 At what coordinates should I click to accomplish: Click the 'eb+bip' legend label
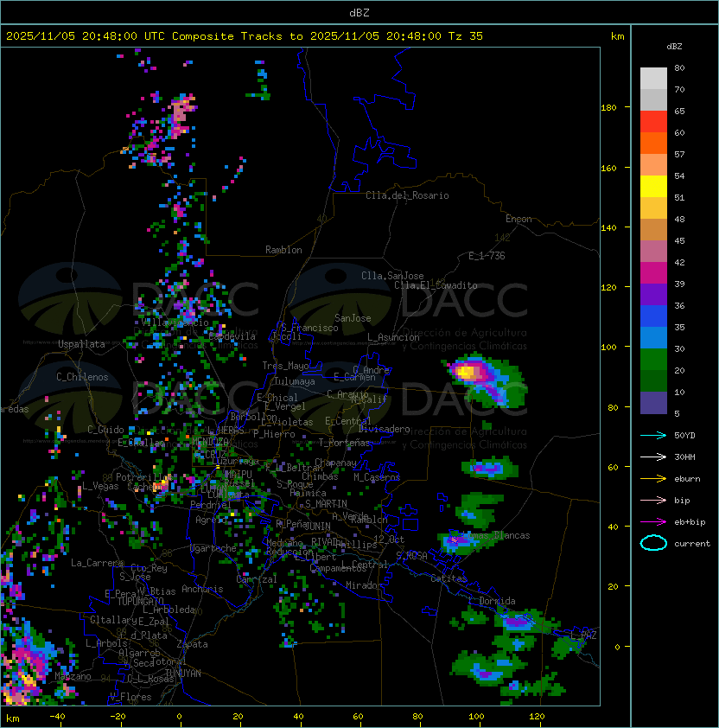[690, 522]
